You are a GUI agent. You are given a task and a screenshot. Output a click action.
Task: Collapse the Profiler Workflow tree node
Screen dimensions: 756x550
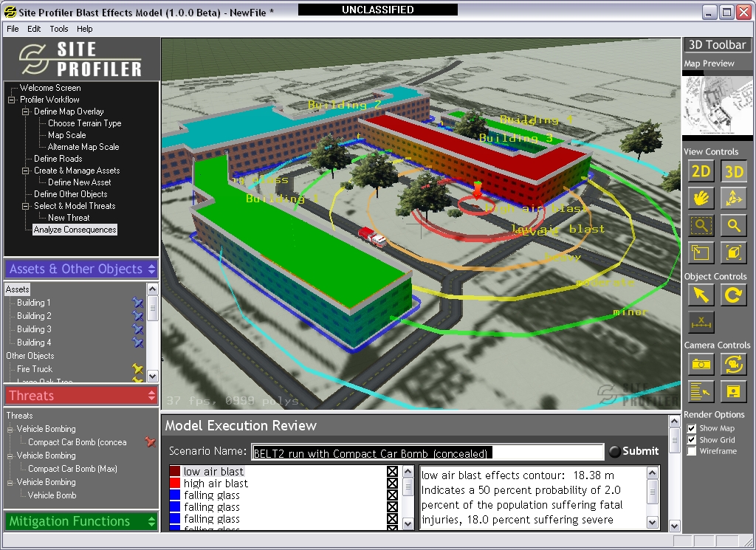tap(12, 100)
